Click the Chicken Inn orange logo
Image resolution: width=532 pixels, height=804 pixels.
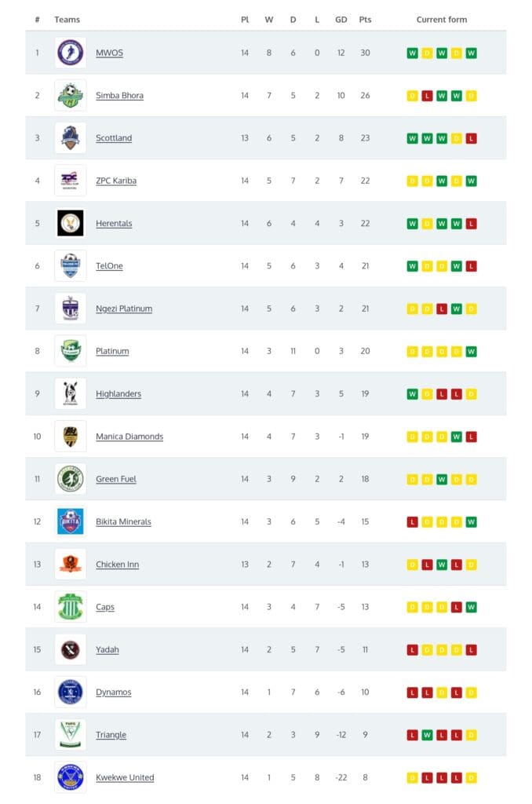tap(70, 564)
